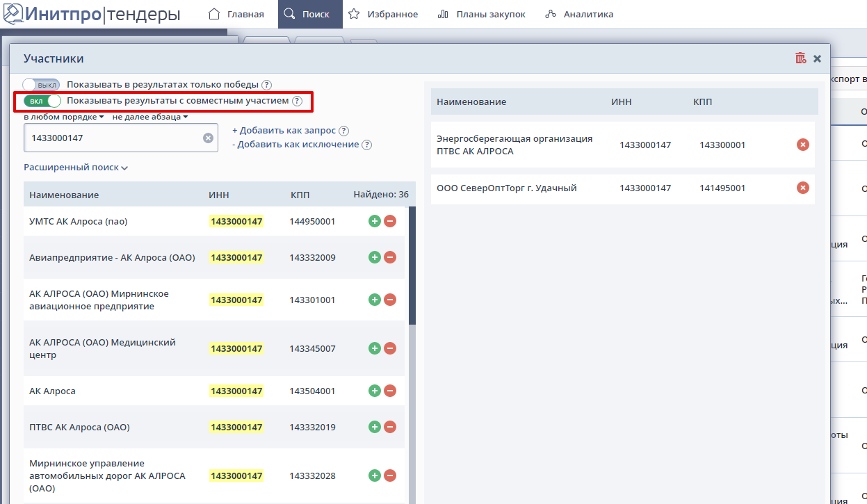Exclude АК Алроса KPP 143504001 with minus icon

coord(390,391)
